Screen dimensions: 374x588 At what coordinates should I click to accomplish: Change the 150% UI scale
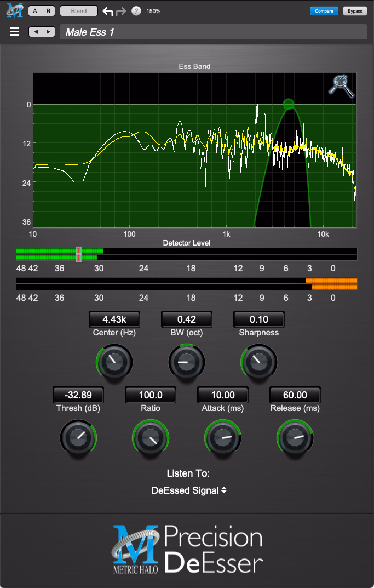point(153,12)
